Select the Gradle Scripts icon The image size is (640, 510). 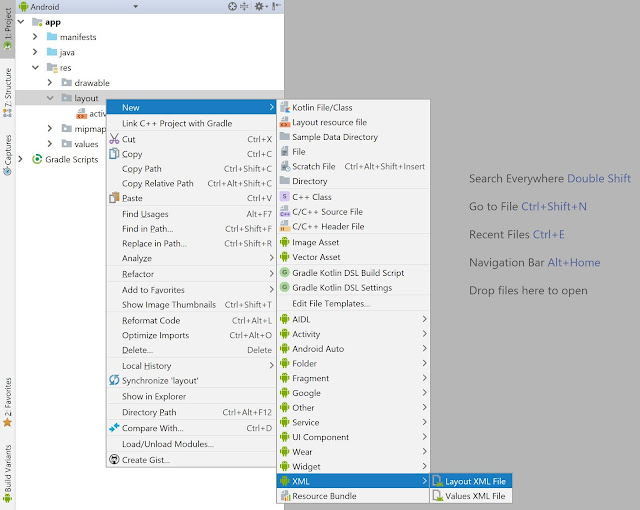click(x=37, y=159)
